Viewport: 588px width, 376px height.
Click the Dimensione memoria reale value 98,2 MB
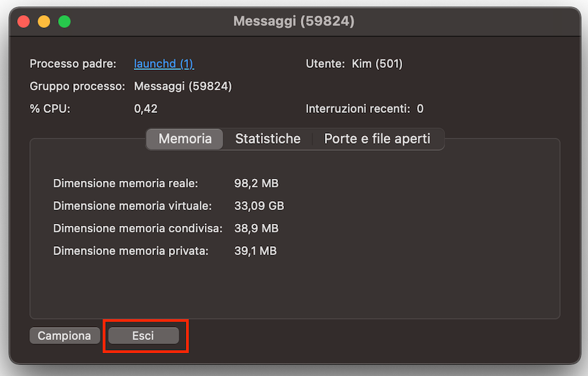coord(256,183)
